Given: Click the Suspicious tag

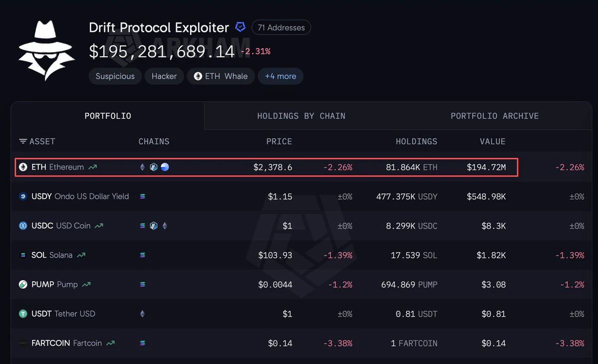Looking at the screenshot, I should coord(115,76).
